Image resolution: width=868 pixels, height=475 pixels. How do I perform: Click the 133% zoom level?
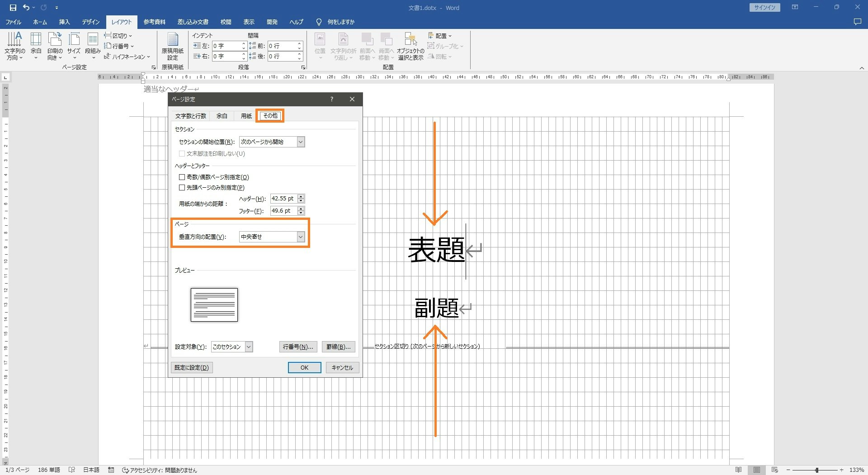(x=857, y=470)
